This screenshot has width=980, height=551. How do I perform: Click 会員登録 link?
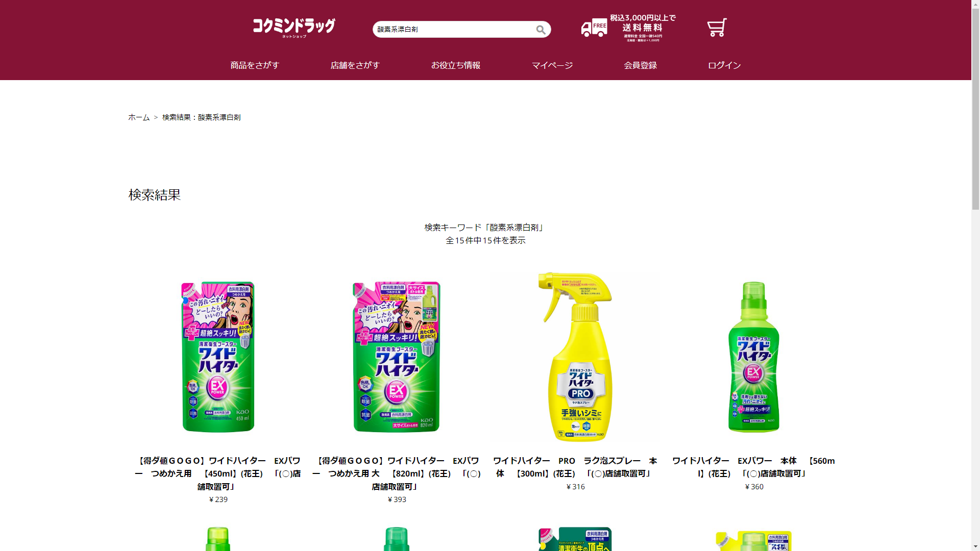pyautogui.click(x=640, y=65)
